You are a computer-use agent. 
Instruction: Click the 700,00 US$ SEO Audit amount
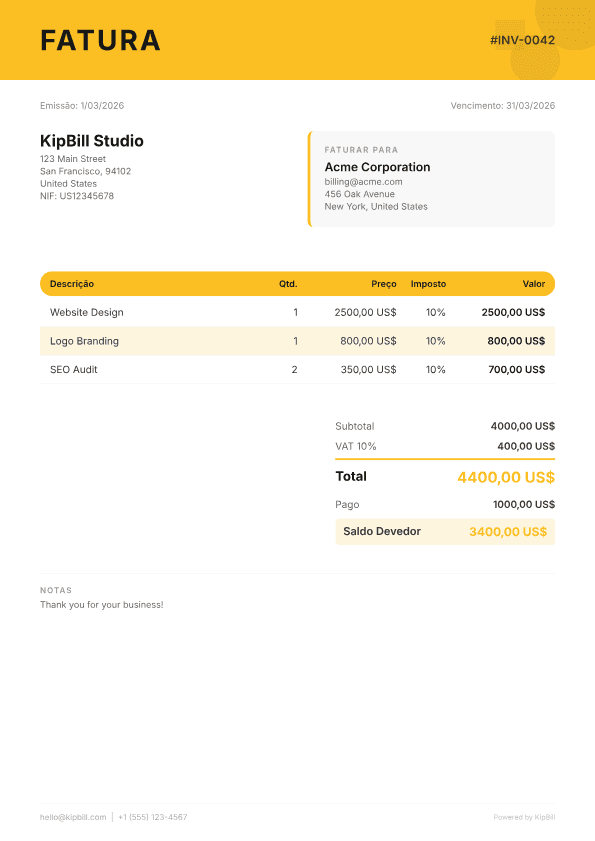tap(517, 370)
